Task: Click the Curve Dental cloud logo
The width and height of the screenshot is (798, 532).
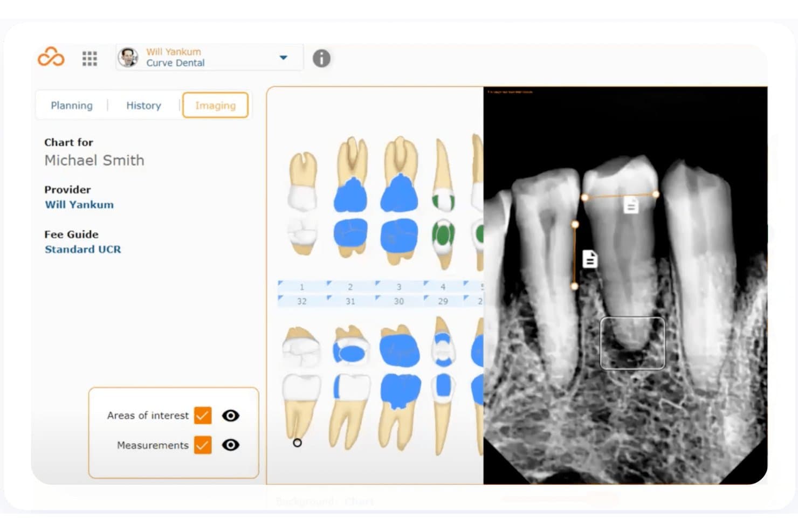Action: 51,57
